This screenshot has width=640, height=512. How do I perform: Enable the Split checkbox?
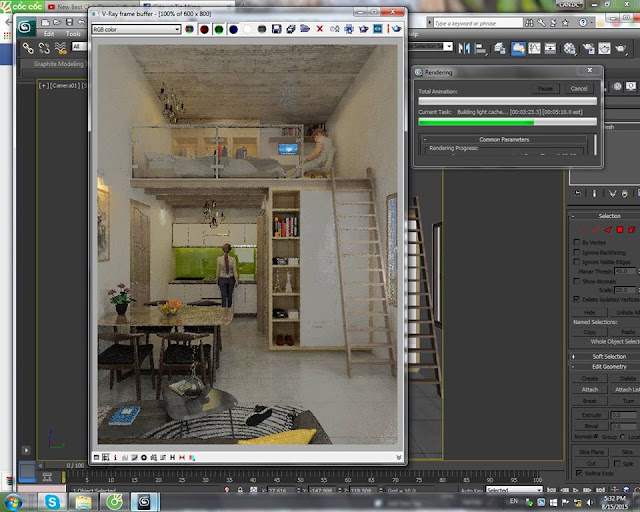[617, 463]
